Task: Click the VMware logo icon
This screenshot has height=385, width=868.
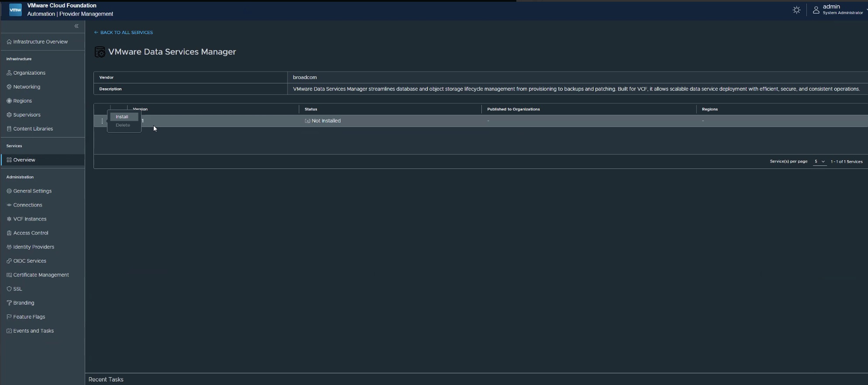Action: (x=15, y=10)
